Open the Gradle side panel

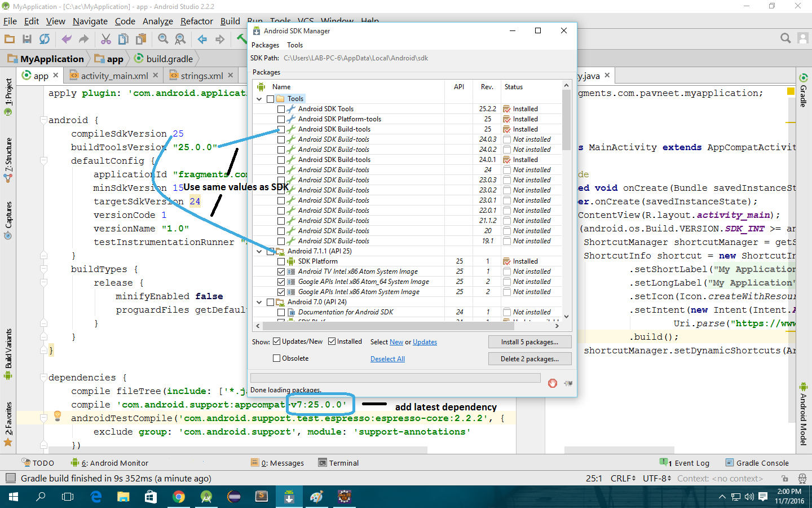pyautogui.click(x=803, y=90)
